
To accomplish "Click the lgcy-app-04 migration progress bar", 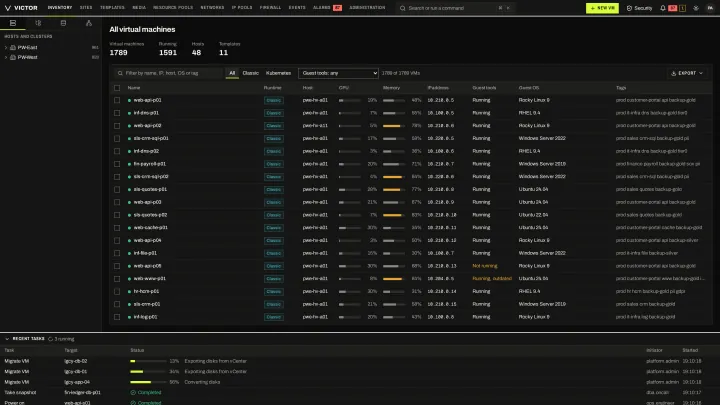I will pyautogui.click(x=148, y=382).
